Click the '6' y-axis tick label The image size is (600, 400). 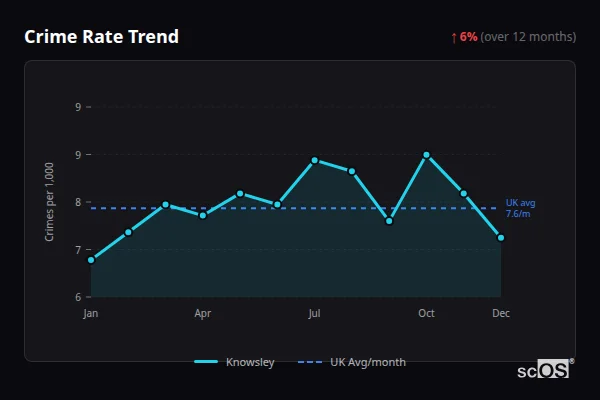(x=78, y=297)
